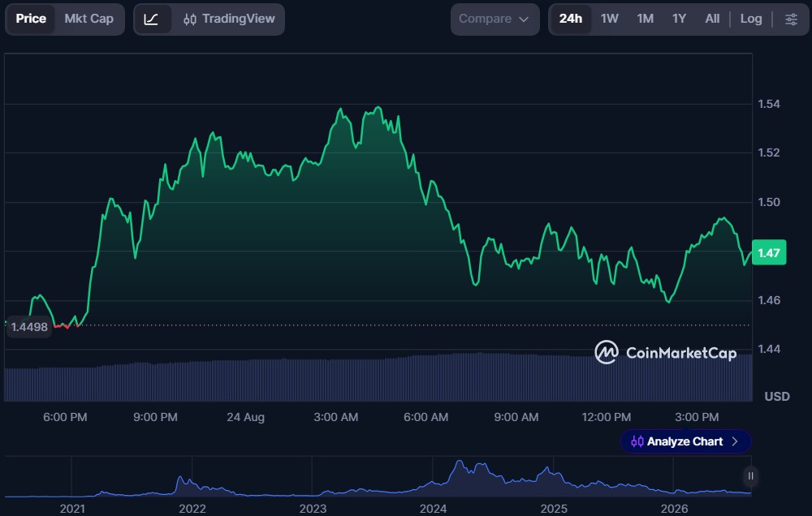The height and width of the screenshot is (516, 812).
Task: Click the 1.4498 opening price label
Action: (x=29, y=327)
